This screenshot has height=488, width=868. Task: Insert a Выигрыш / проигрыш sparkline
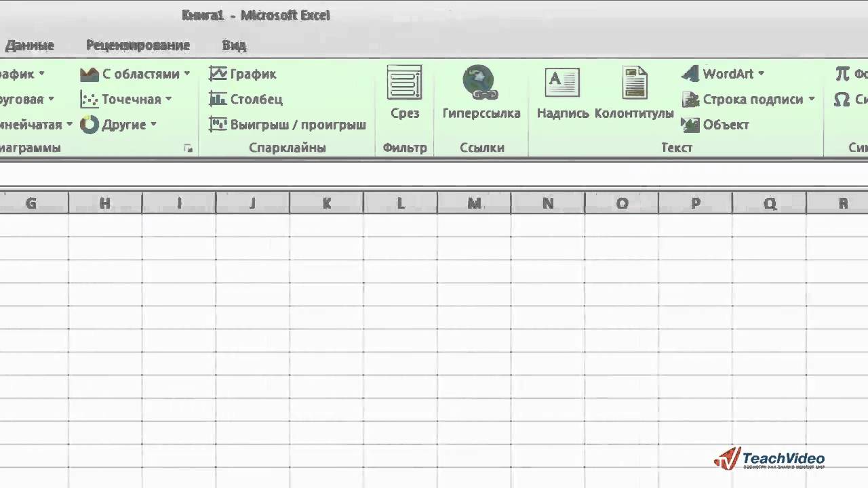pyautogui.click(x=288, y=124)
